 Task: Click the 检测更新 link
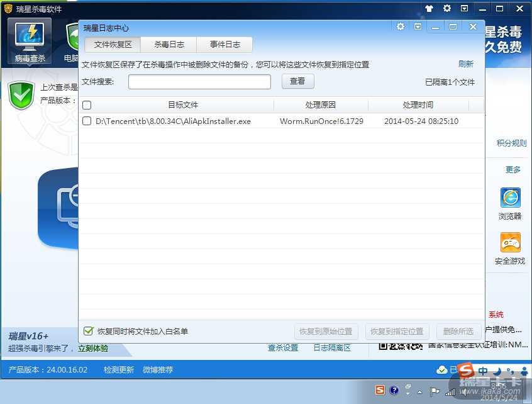118,370
